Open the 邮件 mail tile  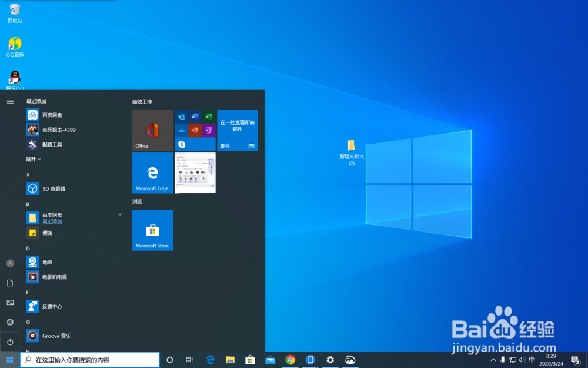pyautogui.click(x=238, y=130)
